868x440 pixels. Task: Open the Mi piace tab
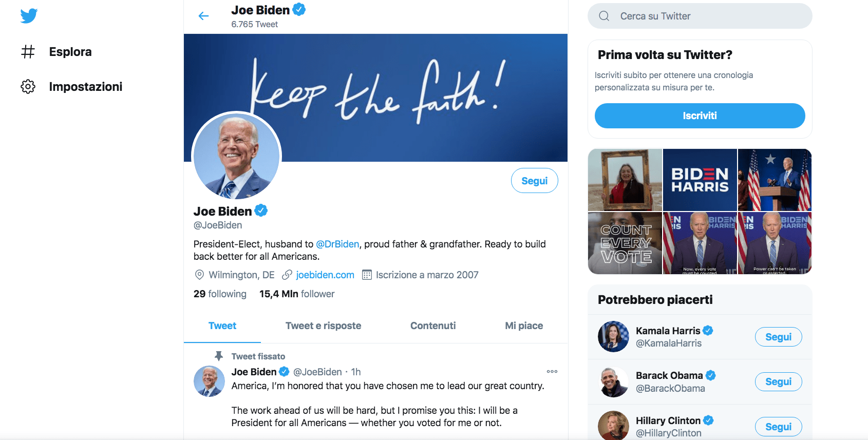524,326
